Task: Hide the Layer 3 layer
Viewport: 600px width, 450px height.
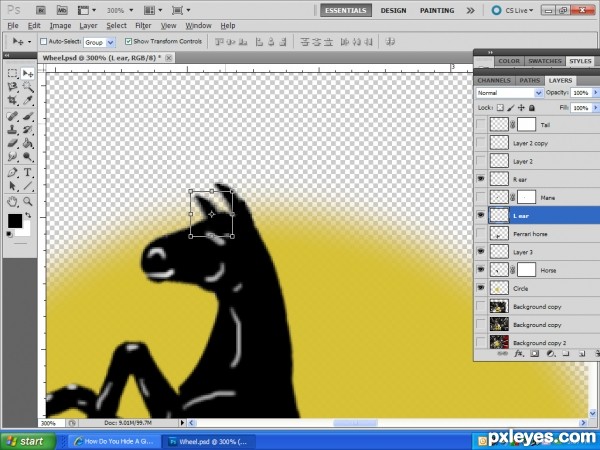Action: point(481,251)
